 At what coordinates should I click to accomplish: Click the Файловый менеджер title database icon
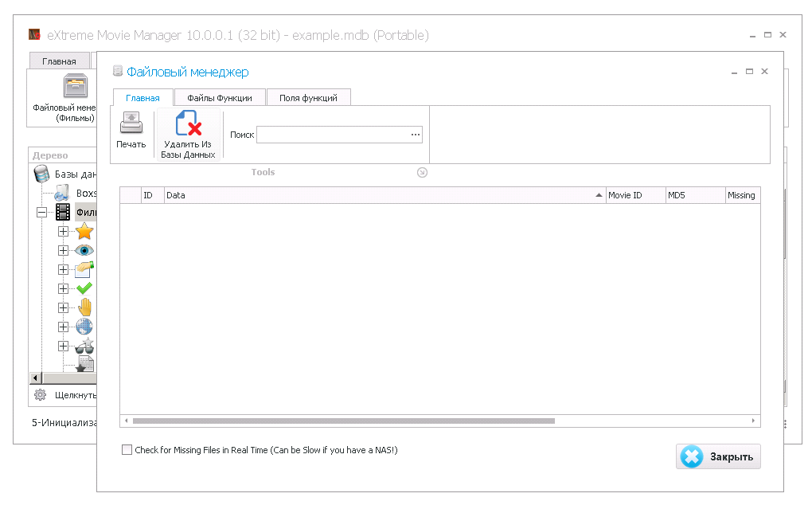coord(118,71)
